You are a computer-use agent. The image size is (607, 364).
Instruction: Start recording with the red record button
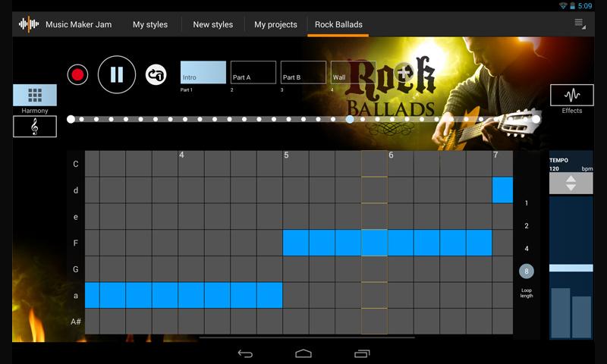pyautogui.click(x=77, y=74)
